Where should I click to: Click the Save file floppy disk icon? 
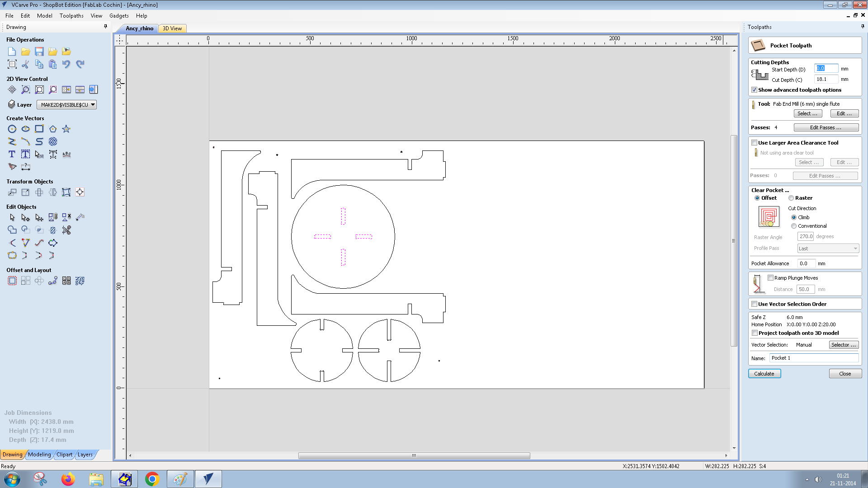point(39,52)
